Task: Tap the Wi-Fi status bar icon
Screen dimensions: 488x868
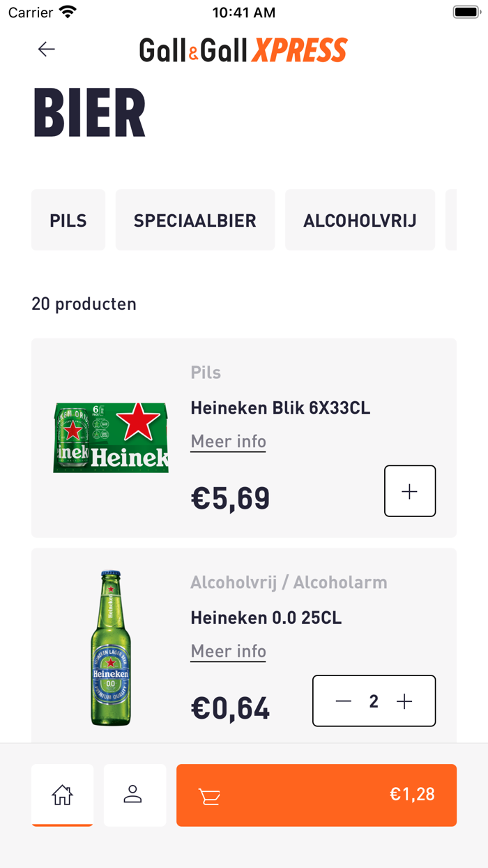Action: (x=68, y=13)
